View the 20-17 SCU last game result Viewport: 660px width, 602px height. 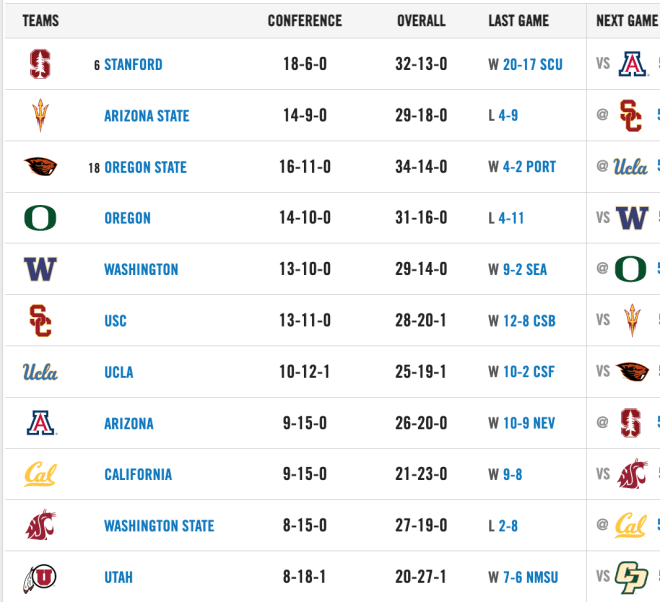pyautogui.click(x=532, y=64)
